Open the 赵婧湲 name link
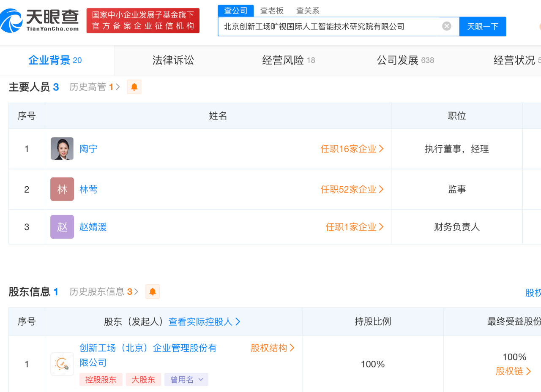The height and width of the screenshot is (392, 541). [x=93, y=227]
